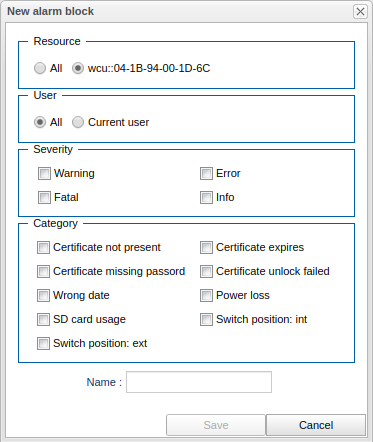Tick the Fatal severity checkbox

(44, 197)
